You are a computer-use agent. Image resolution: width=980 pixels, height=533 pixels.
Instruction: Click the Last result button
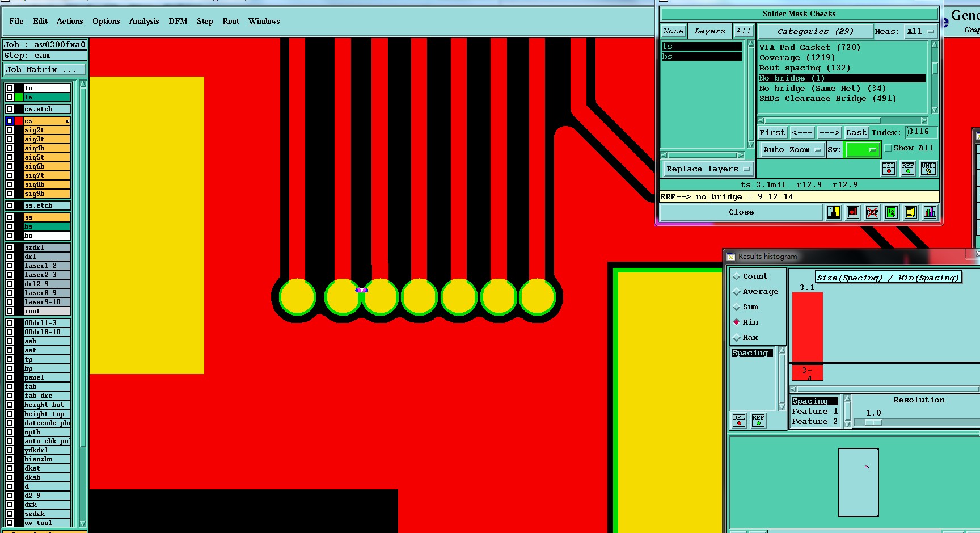click(x=856, y=133)
